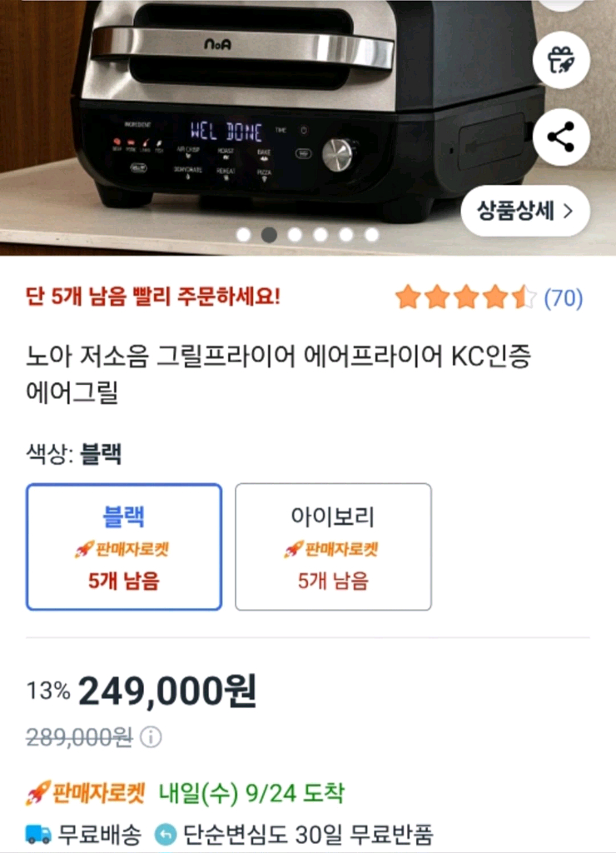Select the 블랙 color option
Image resolution: width=616 pixels, height=853 pixels.
[124, 546]
